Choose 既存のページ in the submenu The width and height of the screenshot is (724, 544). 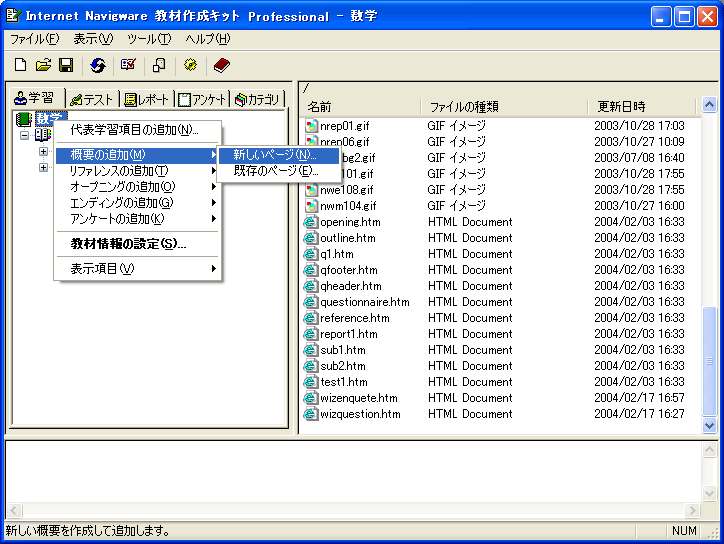click(x=275, y=170)
